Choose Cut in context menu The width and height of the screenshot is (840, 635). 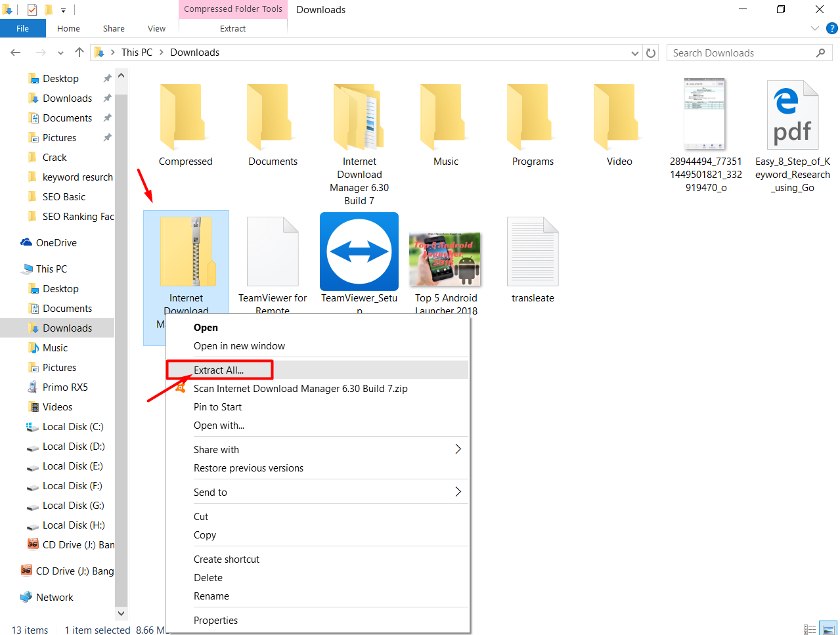[318, 517]
